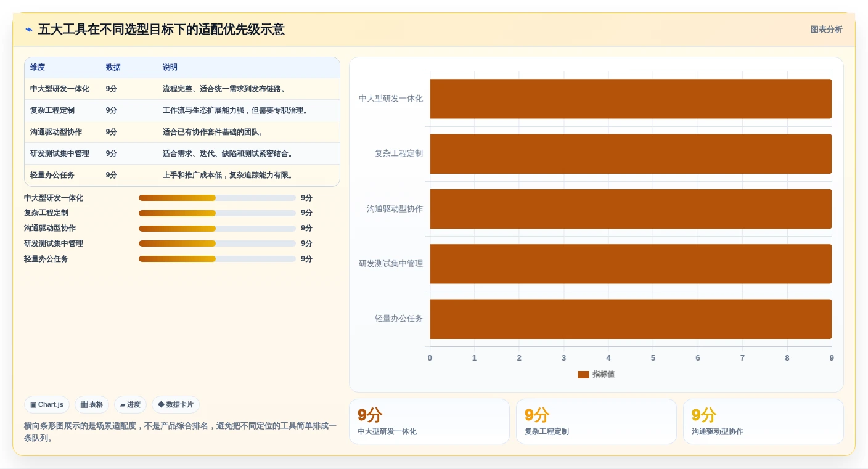Click the x-axis tick label 5
This screenshot has width=868, height=469.
point(653,358)
